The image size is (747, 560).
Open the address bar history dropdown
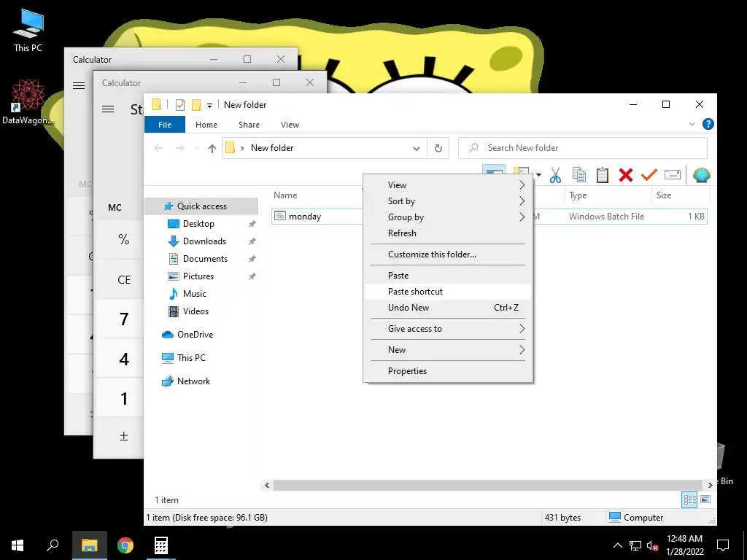coord(417,148)
